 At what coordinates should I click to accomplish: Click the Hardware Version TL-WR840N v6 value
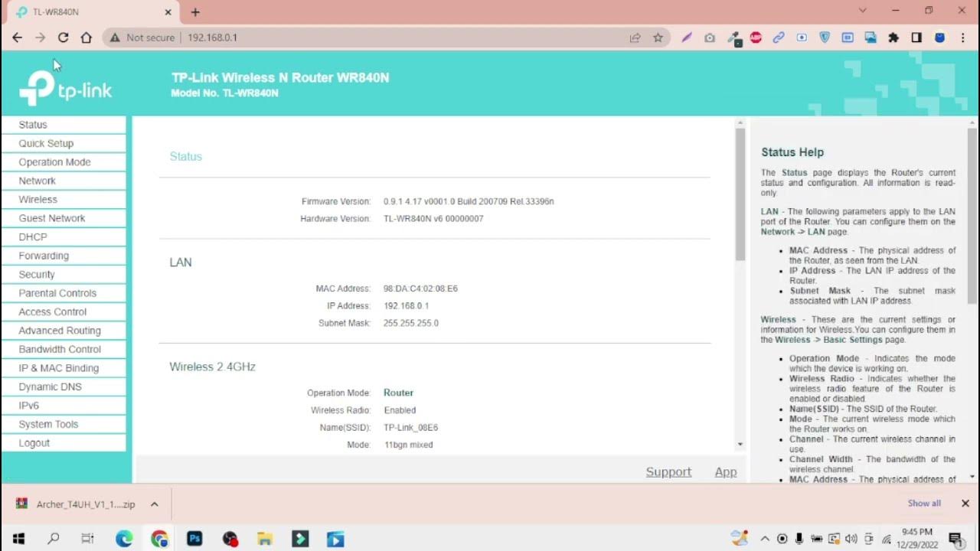433,219
